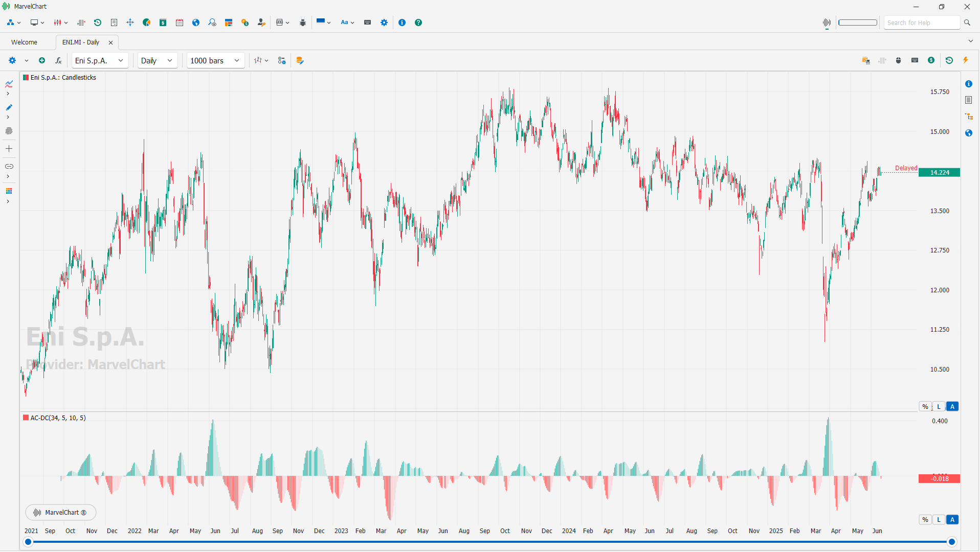Toggle the chart trading cart icon
This screenshot has width=980, height=552.
(866, 60)
